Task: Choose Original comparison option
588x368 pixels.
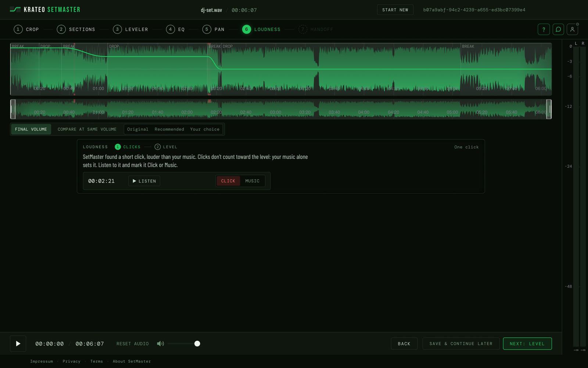Action: [x=138, y=129]
